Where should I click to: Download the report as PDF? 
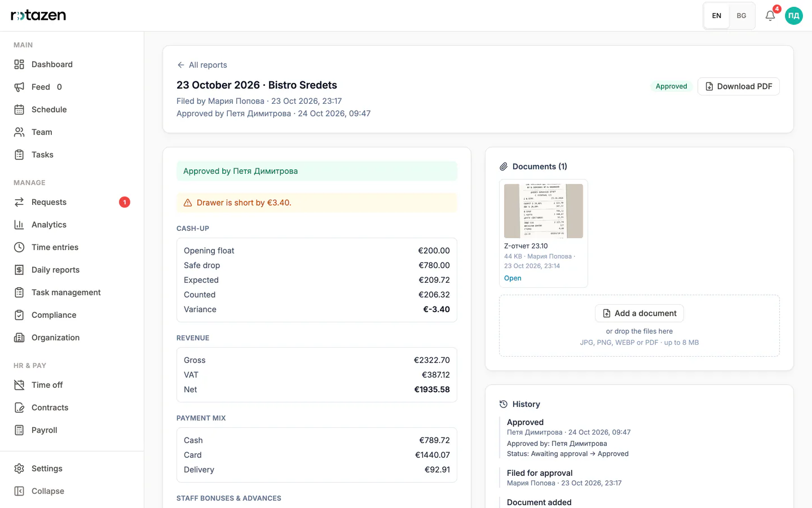tap(739, 86)
